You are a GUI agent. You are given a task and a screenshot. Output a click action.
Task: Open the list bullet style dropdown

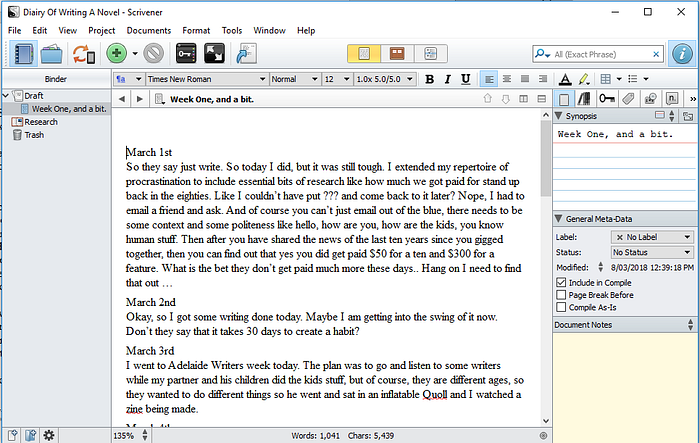pyautogui.click(x=646, y=79)
